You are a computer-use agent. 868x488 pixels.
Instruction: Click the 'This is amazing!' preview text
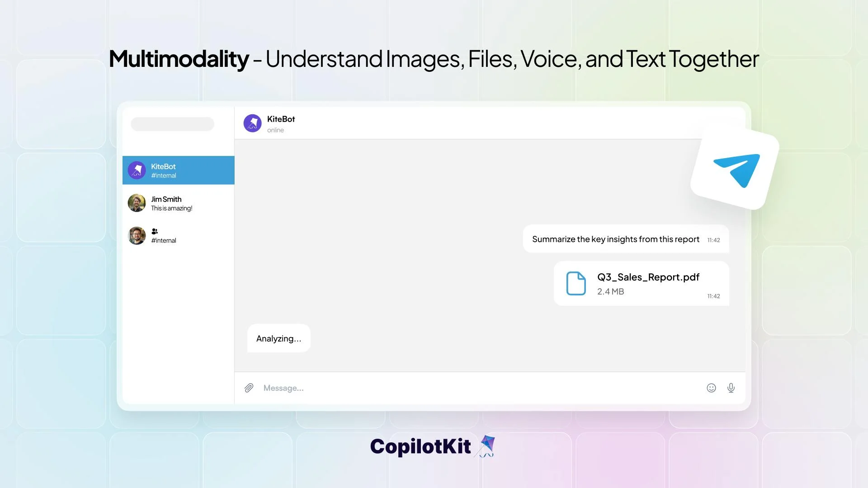point(172,208)
